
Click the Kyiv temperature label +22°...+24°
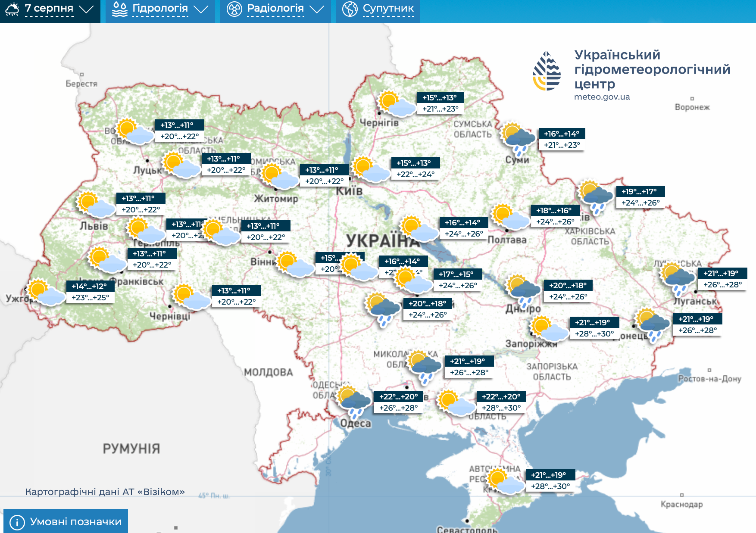415,175
